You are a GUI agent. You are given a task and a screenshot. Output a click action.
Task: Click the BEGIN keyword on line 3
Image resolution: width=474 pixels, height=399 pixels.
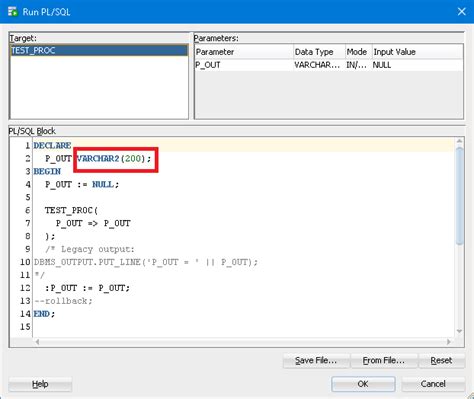47,171
